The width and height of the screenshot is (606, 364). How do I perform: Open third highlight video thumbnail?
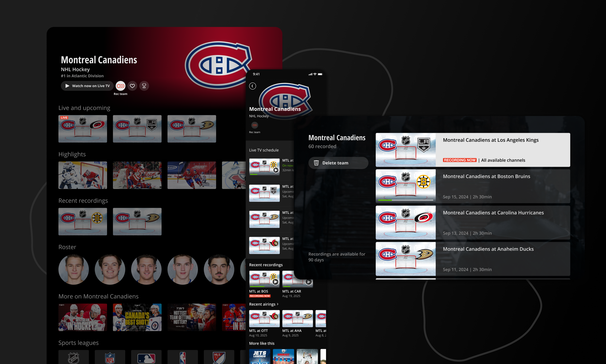(x=192, y=175)
